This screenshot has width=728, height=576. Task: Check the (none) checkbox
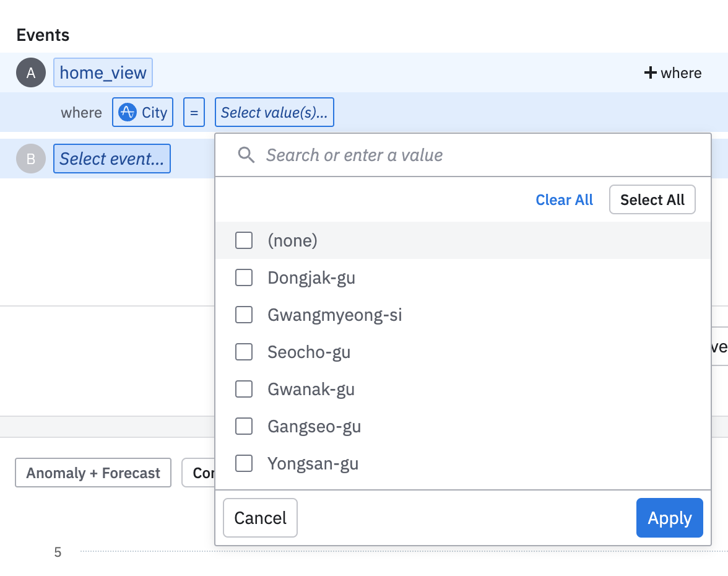(244, 240)
